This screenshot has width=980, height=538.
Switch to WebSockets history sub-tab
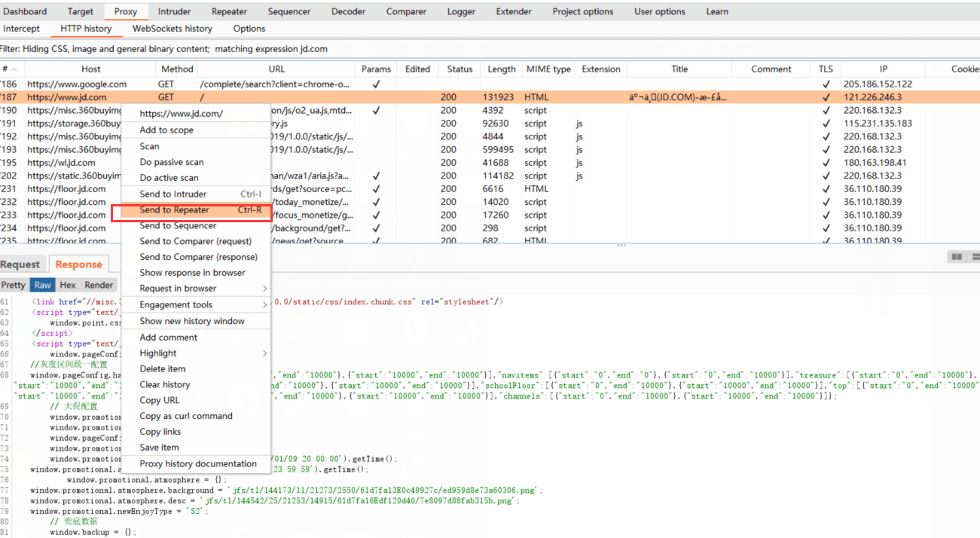click(172, 29)
